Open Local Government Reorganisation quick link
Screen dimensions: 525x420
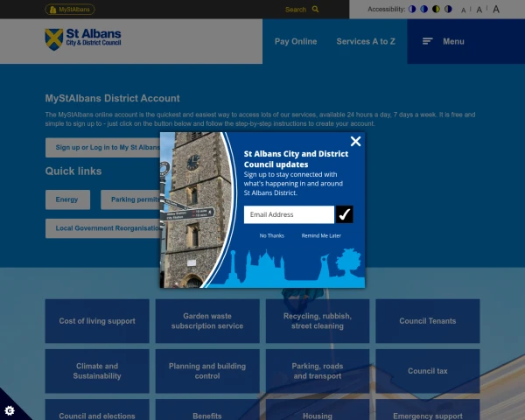click(102, 228)
